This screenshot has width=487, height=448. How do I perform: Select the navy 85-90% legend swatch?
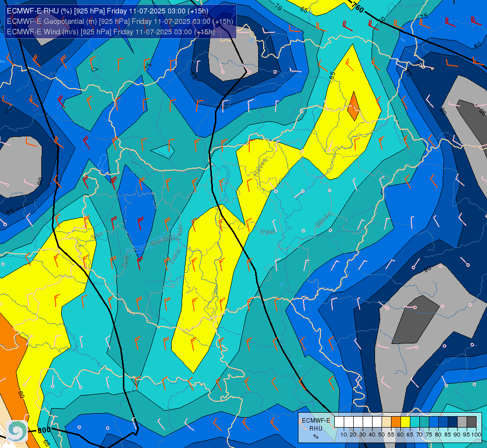coord(453,422)
